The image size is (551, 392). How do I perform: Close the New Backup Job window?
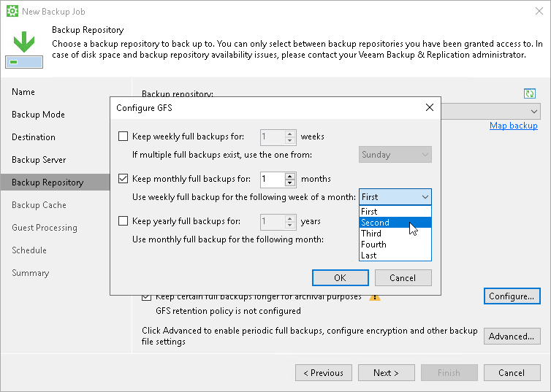pos(539,11)
